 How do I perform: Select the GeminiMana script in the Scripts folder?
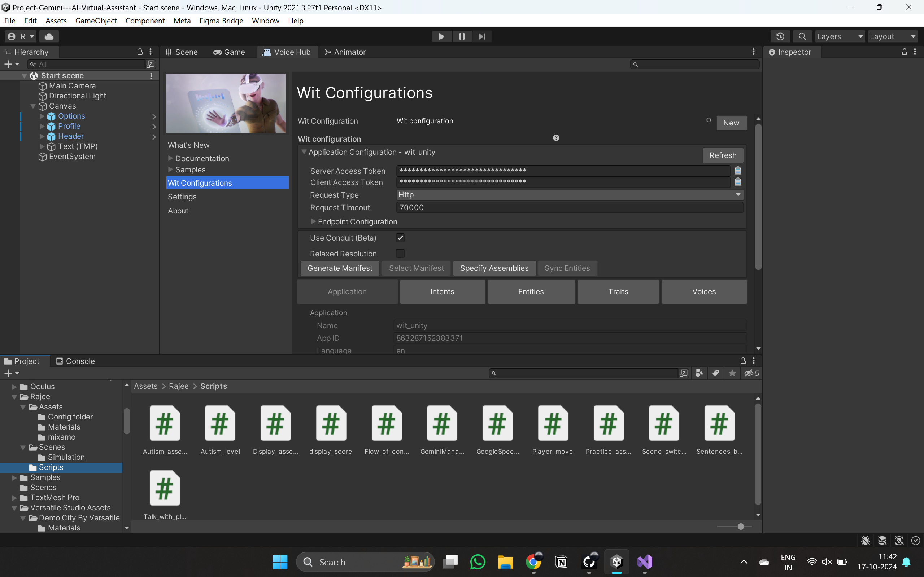(441, 424)
